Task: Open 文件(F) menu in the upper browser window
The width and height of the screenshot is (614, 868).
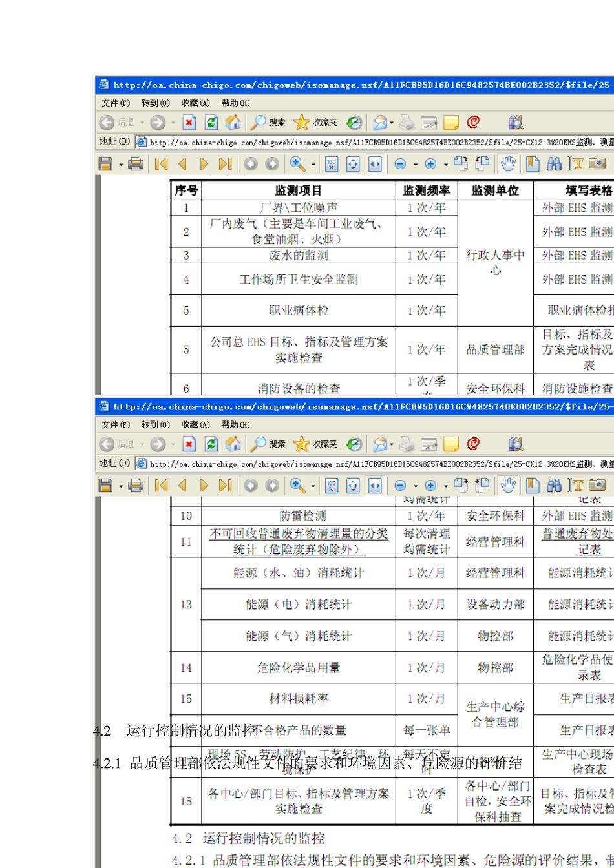Action: [116, 103]
